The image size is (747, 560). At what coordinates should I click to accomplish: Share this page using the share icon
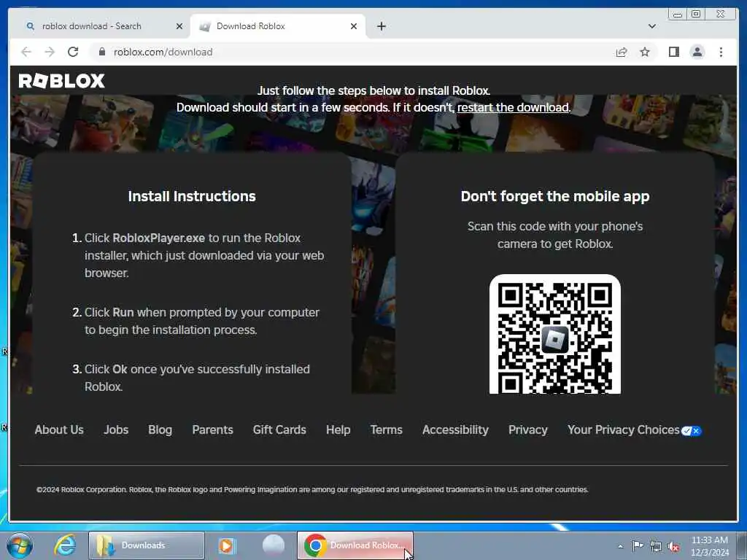(622, 52)
